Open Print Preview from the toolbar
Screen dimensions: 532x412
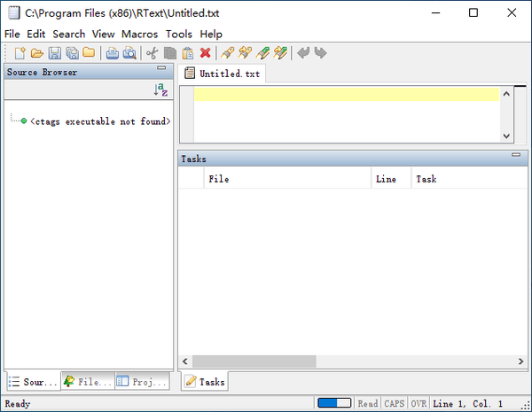pyautogui.click(x=129, y=53)
